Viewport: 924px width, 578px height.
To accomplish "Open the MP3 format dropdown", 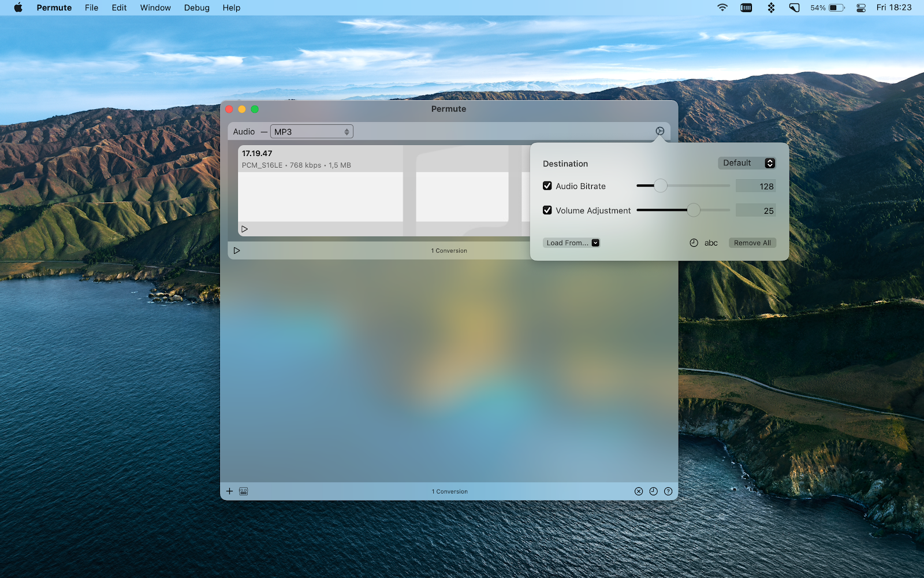I will (312, 132).
